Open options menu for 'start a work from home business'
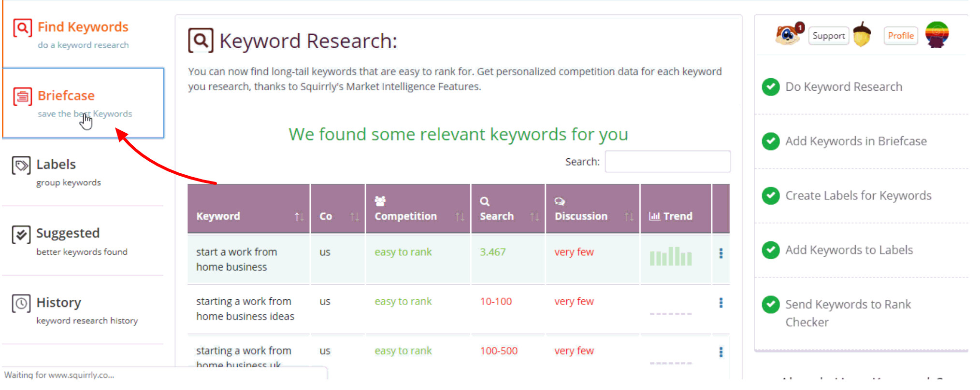This screenshot has height=390, width=980. 721,253
